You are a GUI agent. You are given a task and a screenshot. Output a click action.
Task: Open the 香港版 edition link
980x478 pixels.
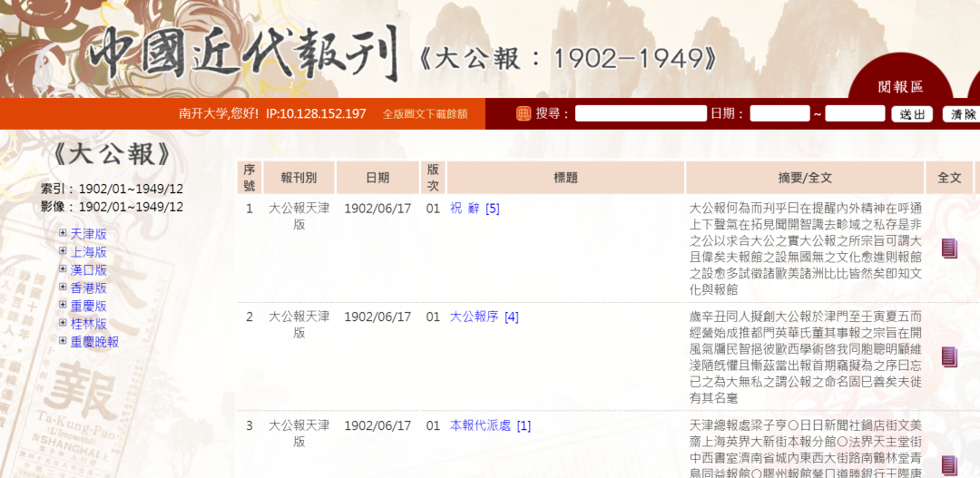tap(88, 288)
